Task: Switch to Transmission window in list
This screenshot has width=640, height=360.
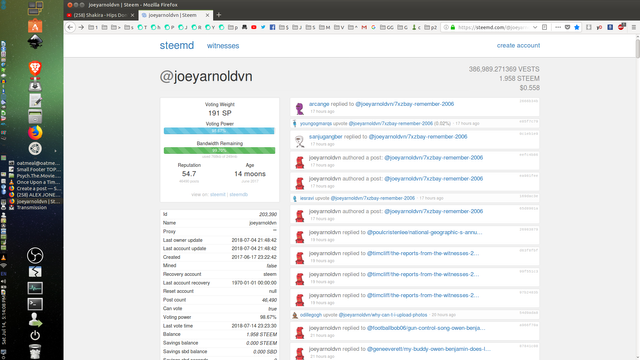Action: coord(32,207)
